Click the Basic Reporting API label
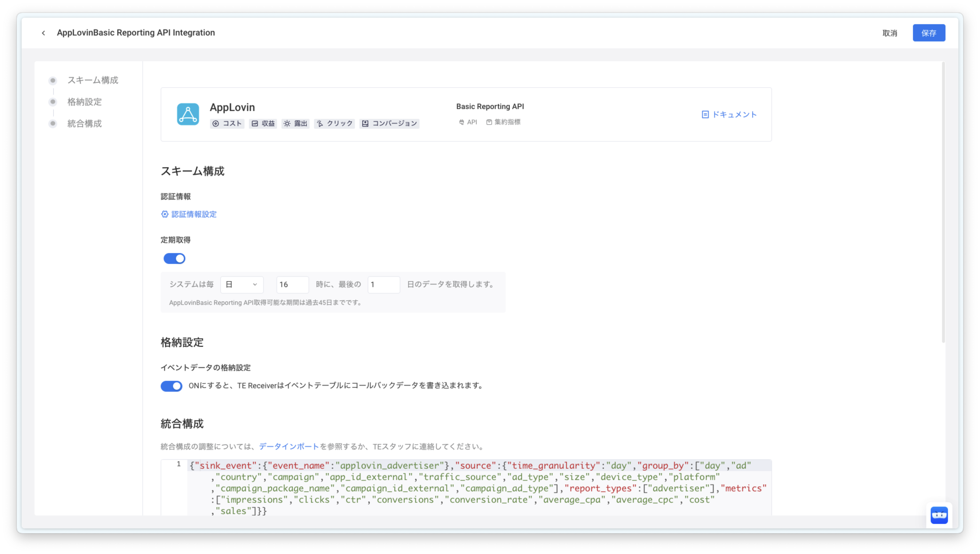Screen dimensions: 980x554 point(490,107)
